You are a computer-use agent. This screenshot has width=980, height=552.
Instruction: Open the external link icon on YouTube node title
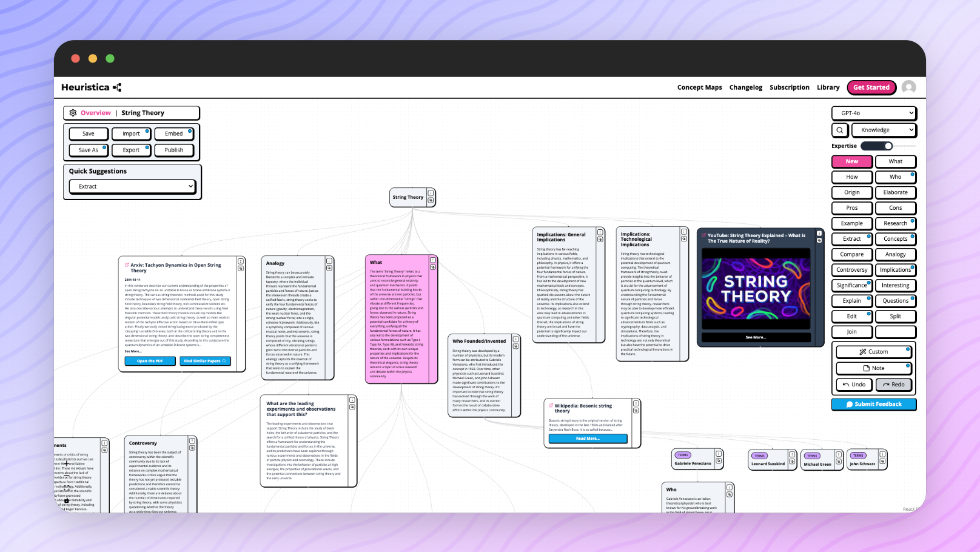(703, 235)
